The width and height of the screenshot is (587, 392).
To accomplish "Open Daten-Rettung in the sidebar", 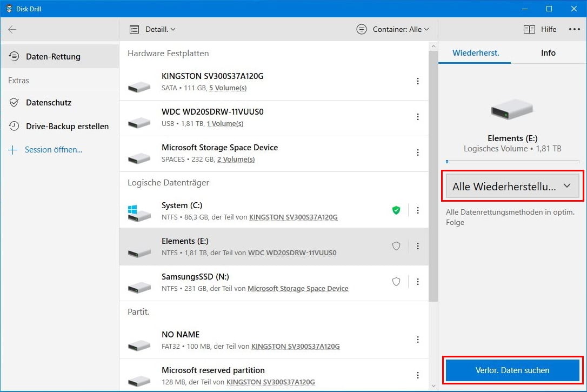I will [x=60, y=57].
